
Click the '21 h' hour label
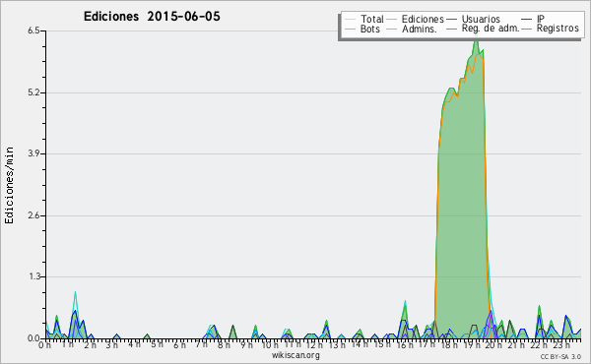[515, 345]
